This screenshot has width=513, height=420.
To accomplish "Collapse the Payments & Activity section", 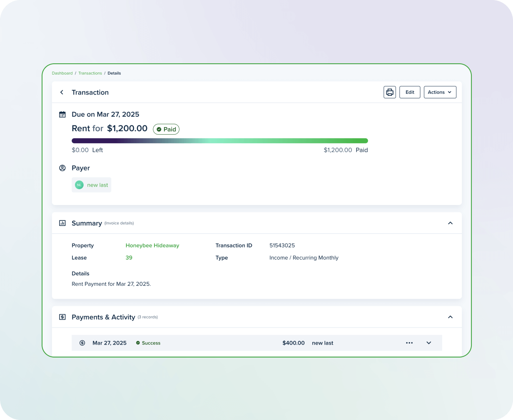I will point(450,317).
